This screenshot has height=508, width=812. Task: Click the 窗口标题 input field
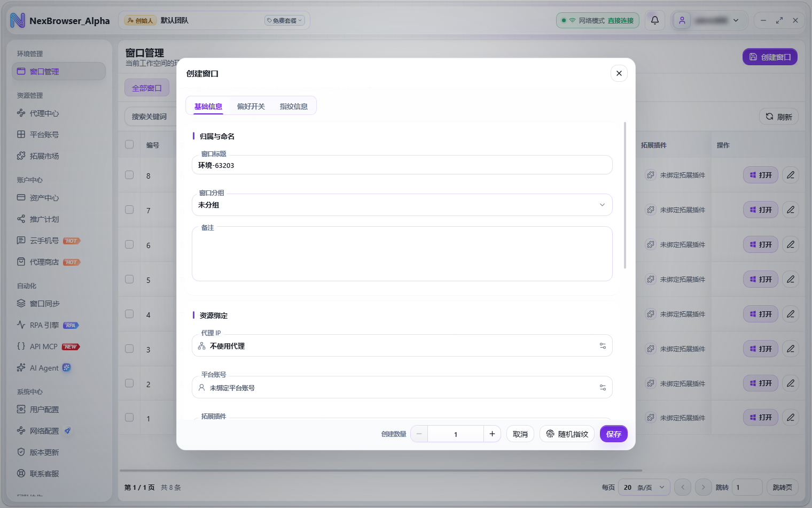[402, 165]
